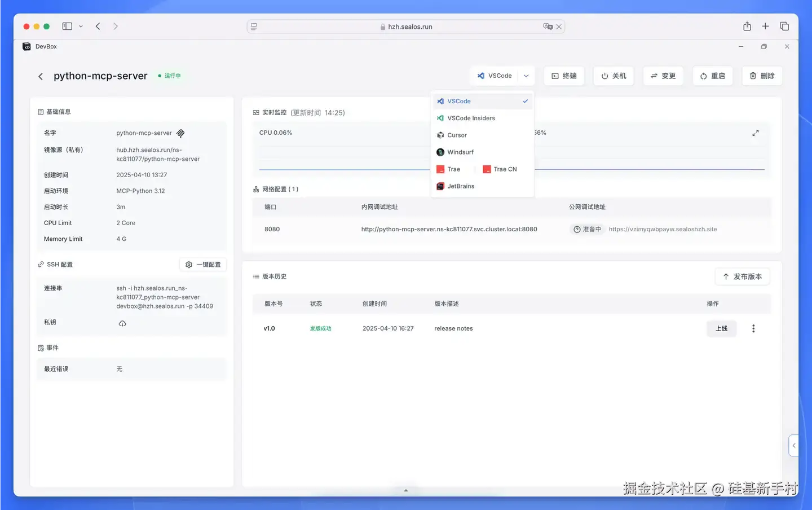Click the translate icon in the address bar
Viewport: 812px width, 510px height.
[x=548, y=26]
